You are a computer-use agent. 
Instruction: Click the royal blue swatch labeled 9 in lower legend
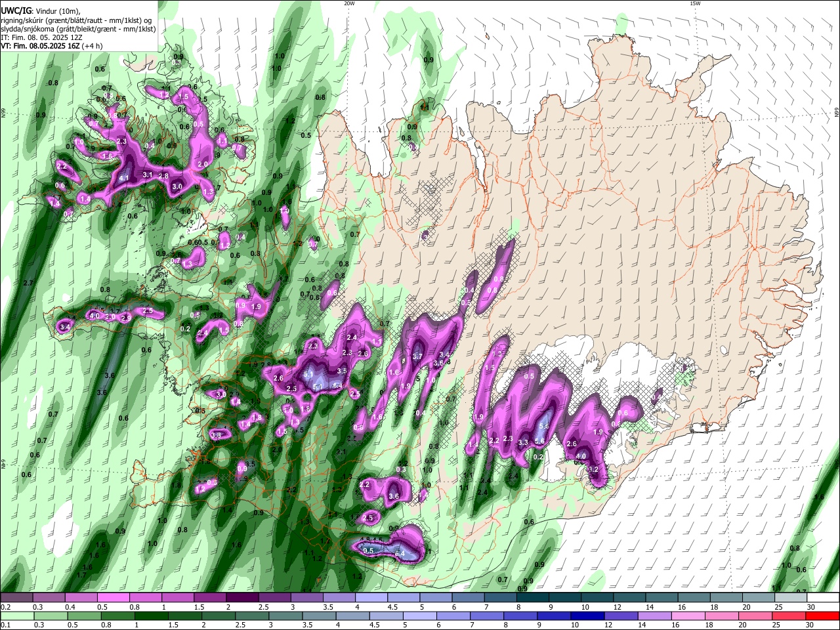(555, 616)
